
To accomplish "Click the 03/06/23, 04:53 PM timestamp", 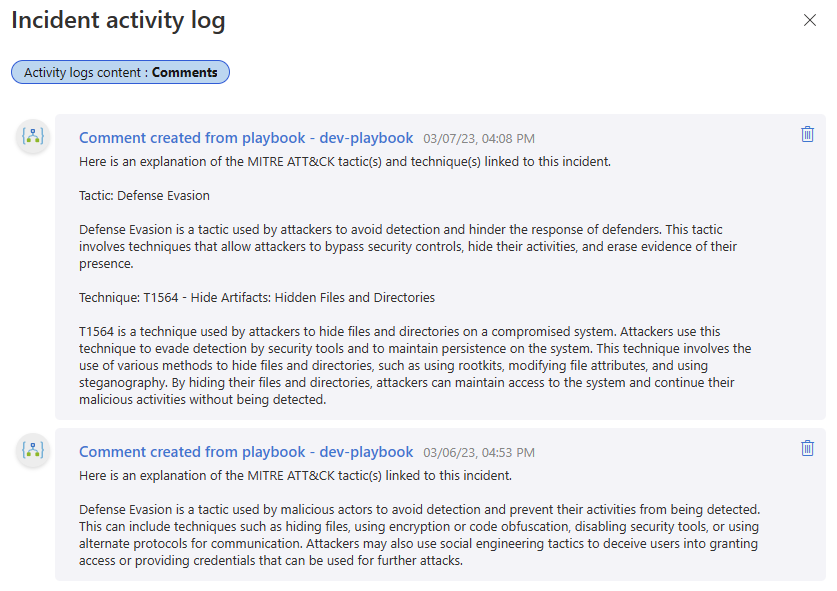I will pyautogui.click(x=478, y=453).
